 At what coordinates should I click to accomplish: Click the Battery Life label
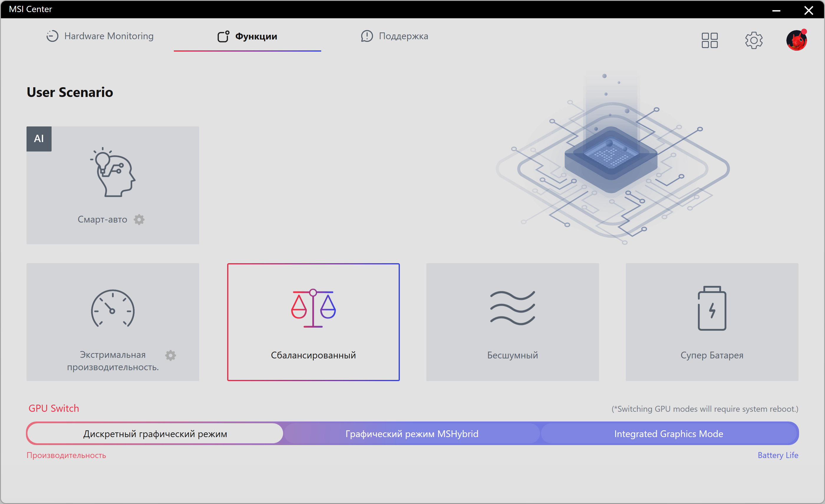coord(778,455)
